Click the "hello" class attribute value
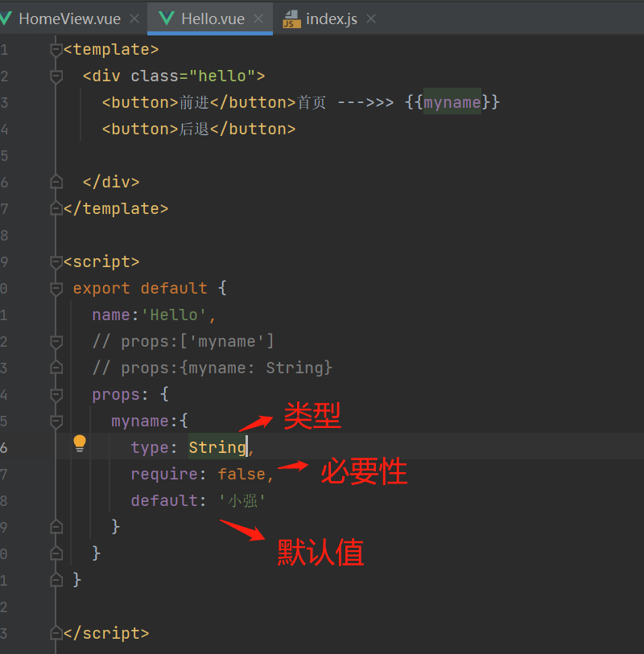 pyautogui.click(x=222, y=76)
